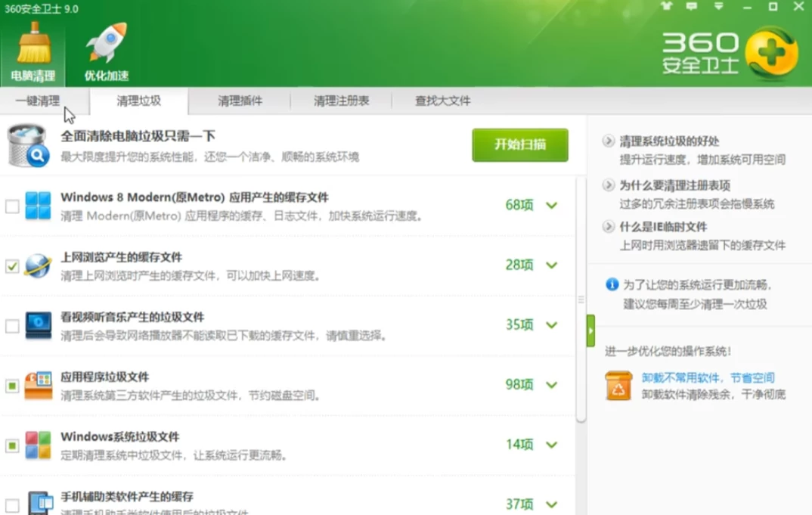Click the 应用程序垃圾文件 orange icon
Viewport: 812px width, 515px height.
click(x=39, y=386)
